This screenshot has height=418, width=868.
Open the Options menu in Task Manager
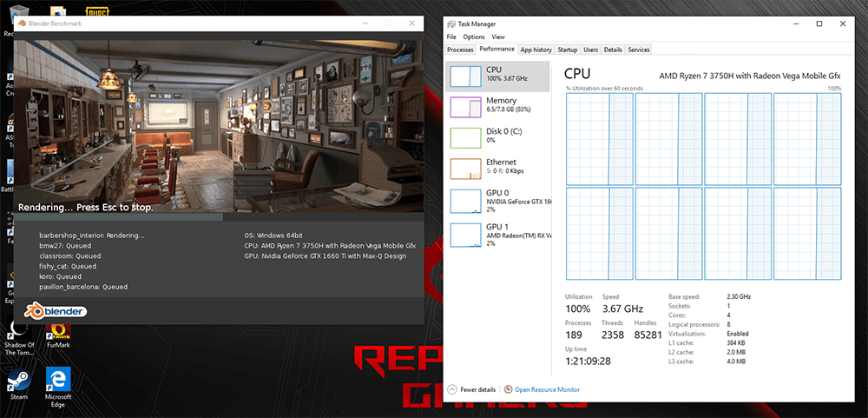tap(474, 36)
